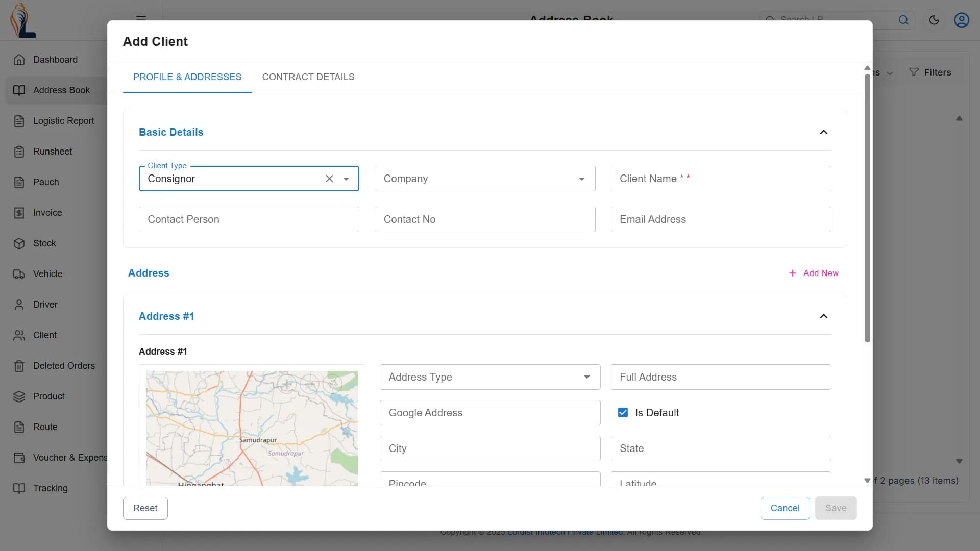Screen dimensions: 980x551
Task: Switch to Contract Details tab
Action: click(308, 77)
